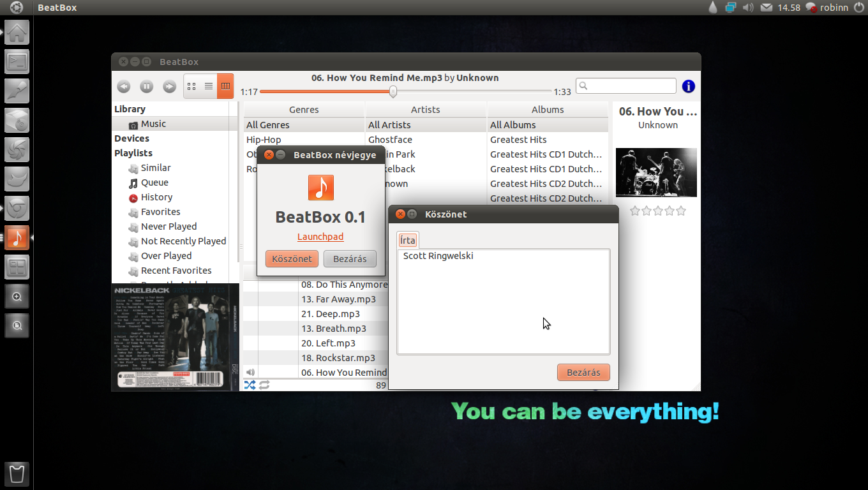Rate the song one star
Viewport: 868px width, 490px height.
click(x=635, y=211)
